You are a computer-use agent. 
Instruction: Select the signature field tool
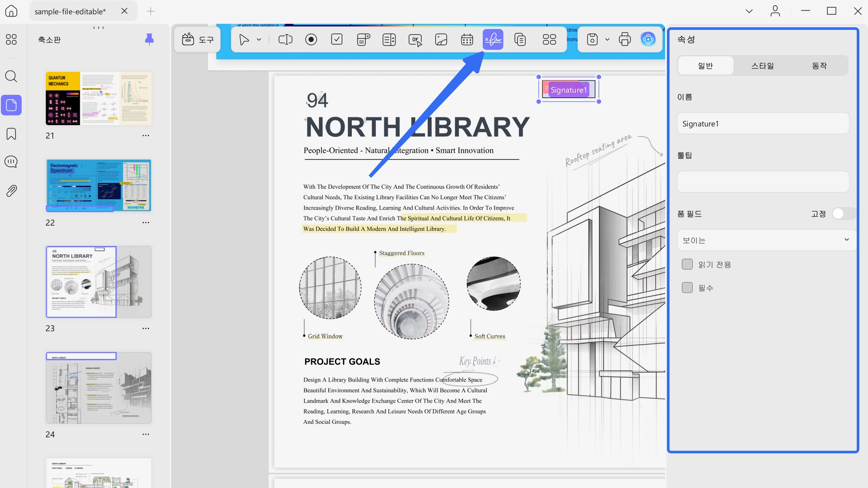tap(493, 39)
